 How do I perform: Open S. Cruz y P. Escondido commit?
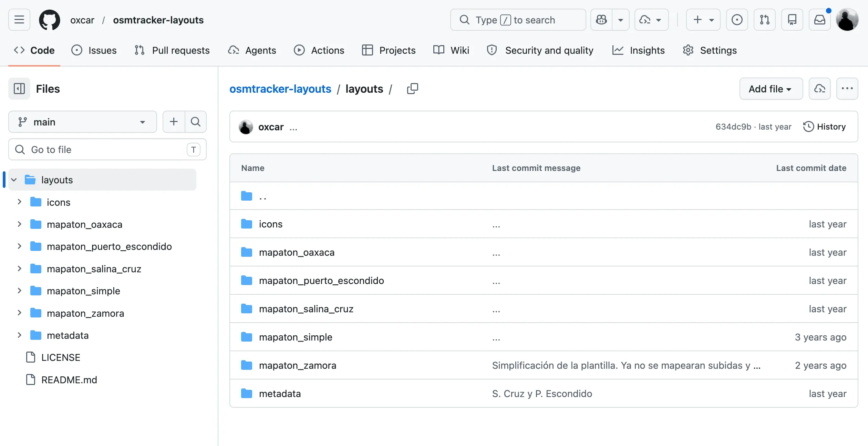[x=542, y=394]
